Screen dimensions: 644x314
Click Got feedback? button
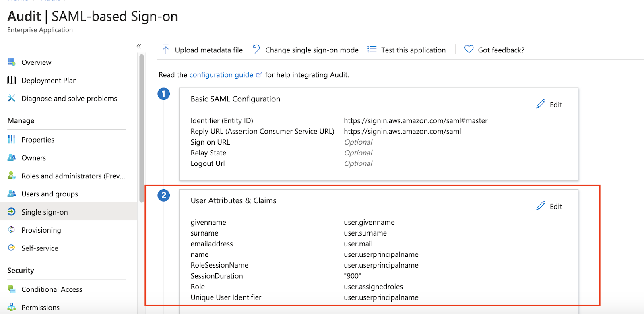(x=494, y=50)
